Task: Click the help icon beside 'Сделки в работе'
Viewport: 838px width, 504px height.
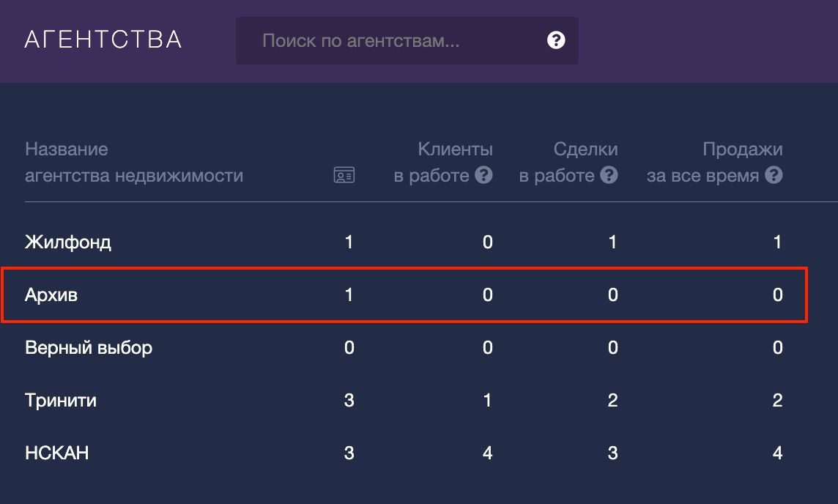Action: coord(609,176)
